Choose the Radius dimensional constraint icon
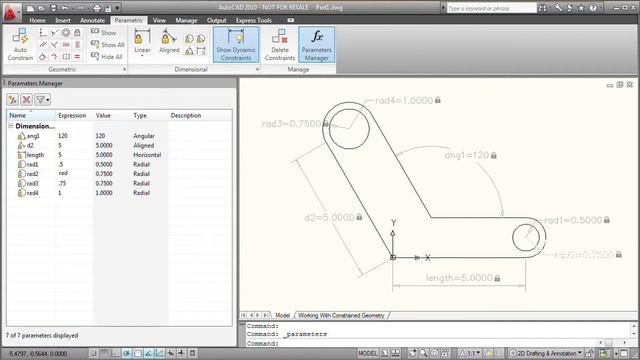This screenshot has width=640, height=360. click(189, 39)
